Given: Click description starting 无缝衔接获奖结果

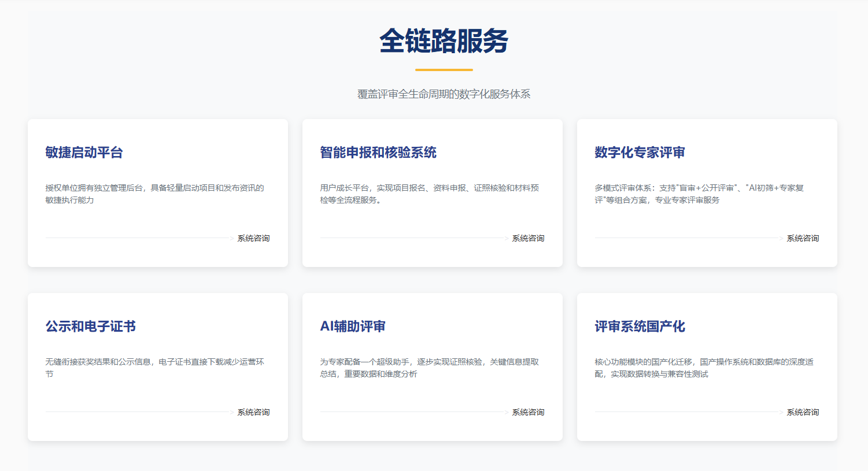Looking at the screenshot, I should pyautogui.click(x=154, y=368).
